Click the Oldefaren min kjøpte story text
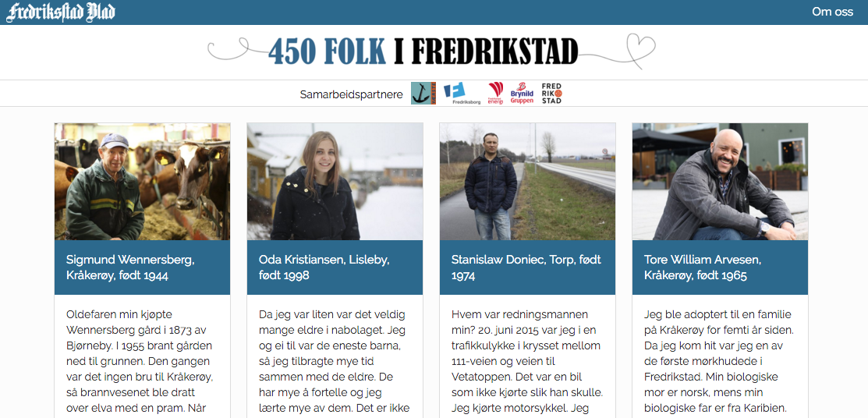 [x=140, y=362]
